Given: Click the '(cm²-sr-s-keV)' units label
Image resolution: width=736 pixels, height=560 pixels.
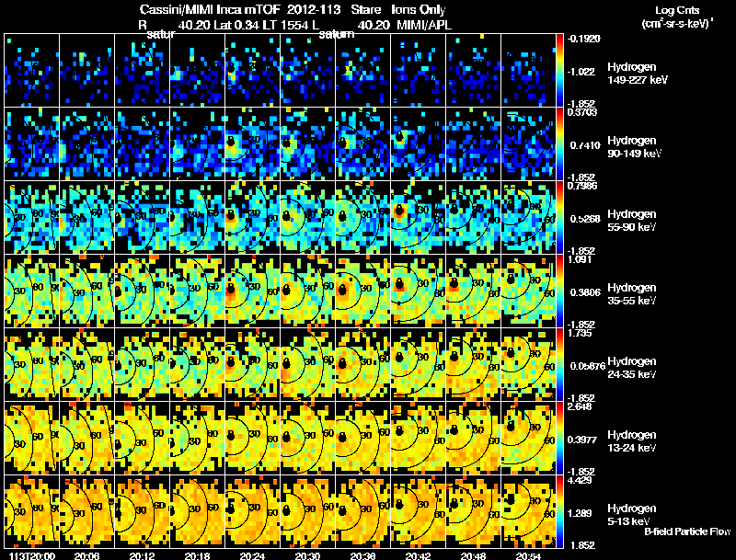Looking at the screenshot, I should coord(678,24).
